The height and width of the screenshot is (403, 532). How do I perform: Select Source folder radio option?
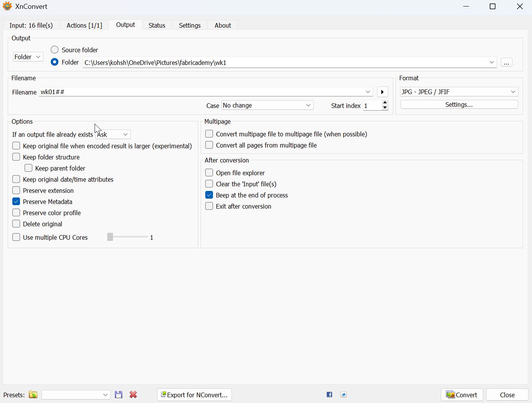coord(55,50)
